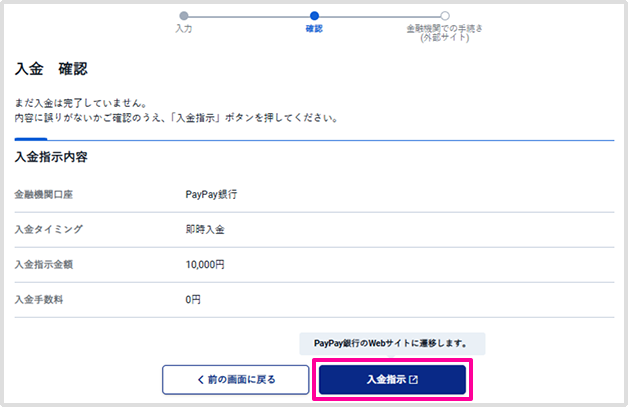
Task: Click the left chevron on 前の画面に戻る
Action: (196, 380)
